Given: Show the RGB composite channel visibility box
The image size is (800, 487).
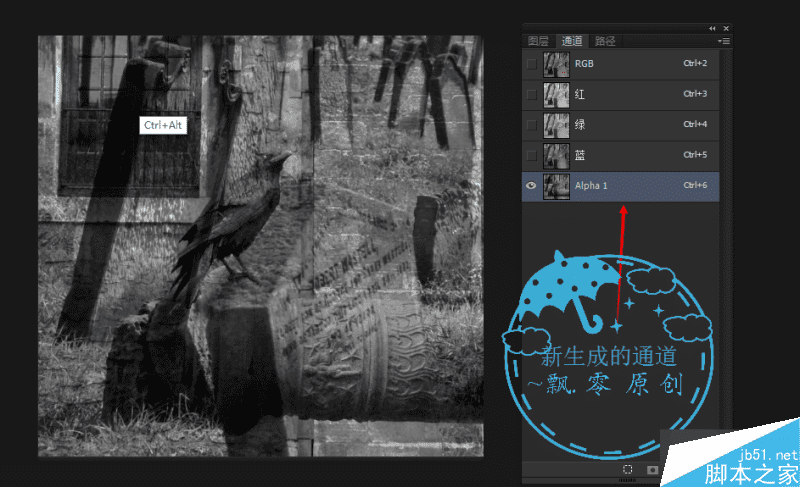Looking at the screenshot, I should click(x=532, y=64).
